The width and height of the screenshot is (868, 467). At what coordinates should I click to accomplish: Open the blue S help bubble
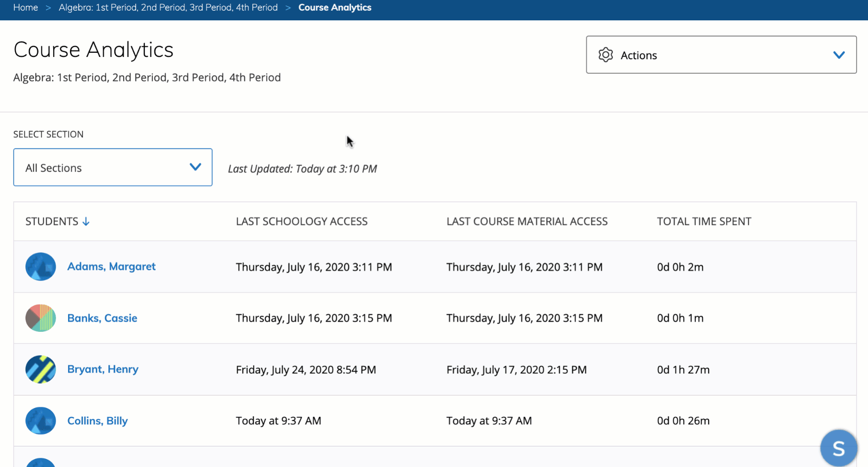pyautogui.click(x=838, y=448)
